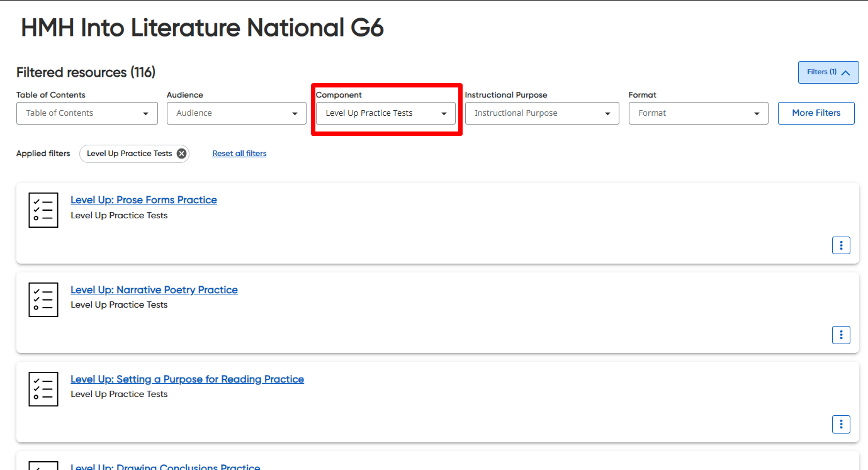868x470 pixels.
Task: Toggle the filters panel chevron
Action: point(845,72)
